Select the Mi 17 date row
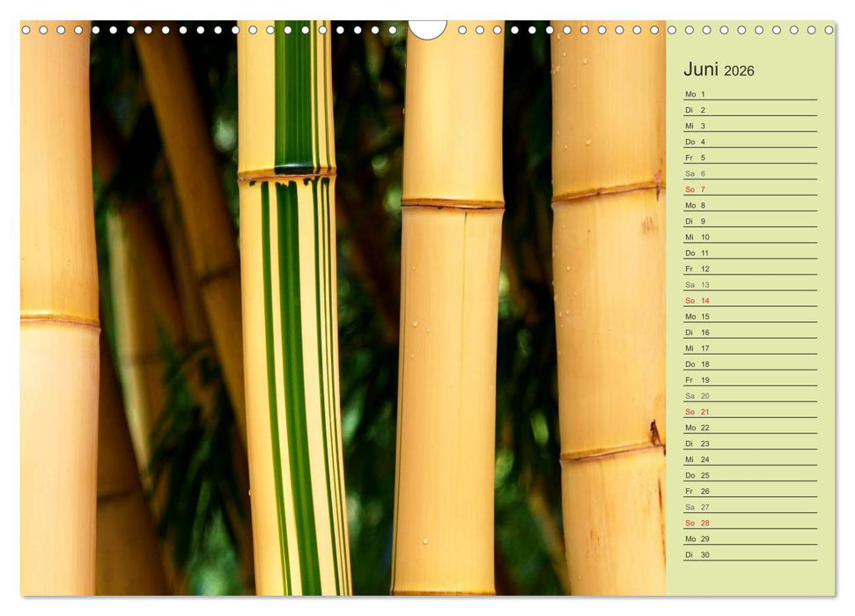855x616 pixels. (749, 348)
